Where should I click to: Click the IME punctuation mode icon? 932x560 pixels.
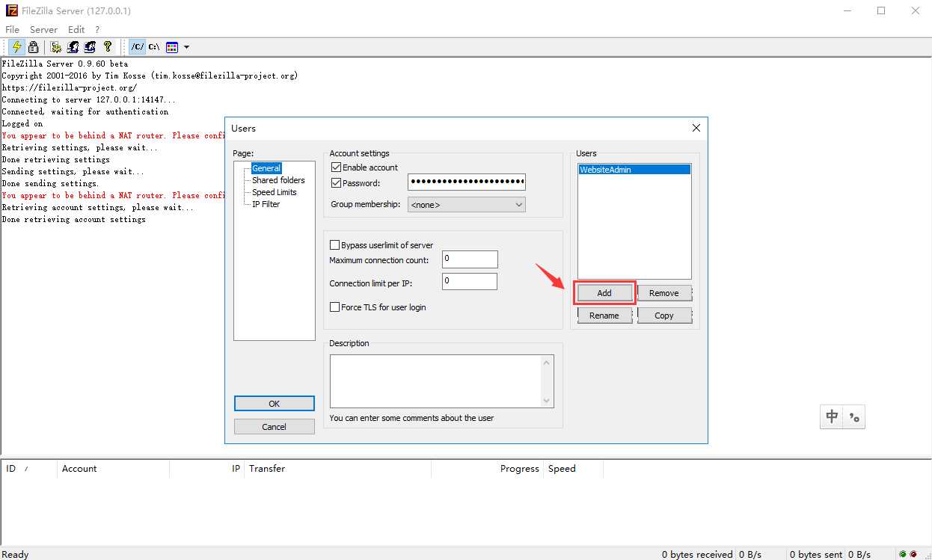coord(854,417)
